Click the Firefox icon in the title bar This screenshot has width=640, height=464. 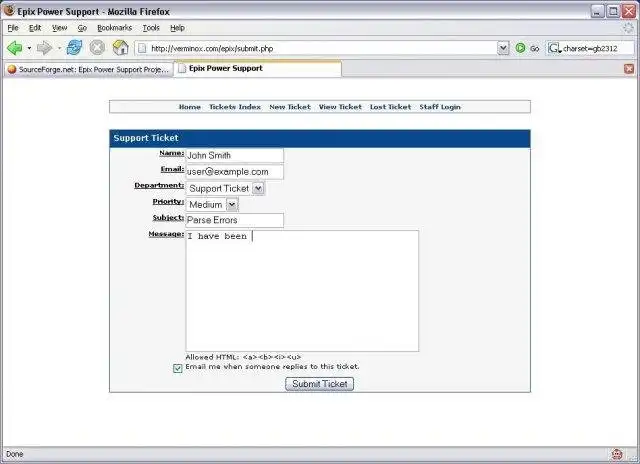point(9,10)
